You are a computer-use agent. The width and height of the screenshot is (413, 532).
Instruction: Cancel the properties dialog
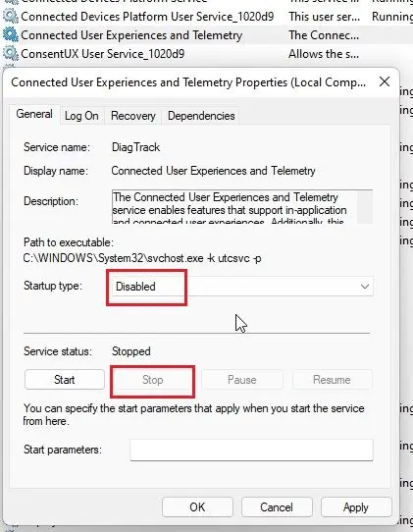coord(277,507)
